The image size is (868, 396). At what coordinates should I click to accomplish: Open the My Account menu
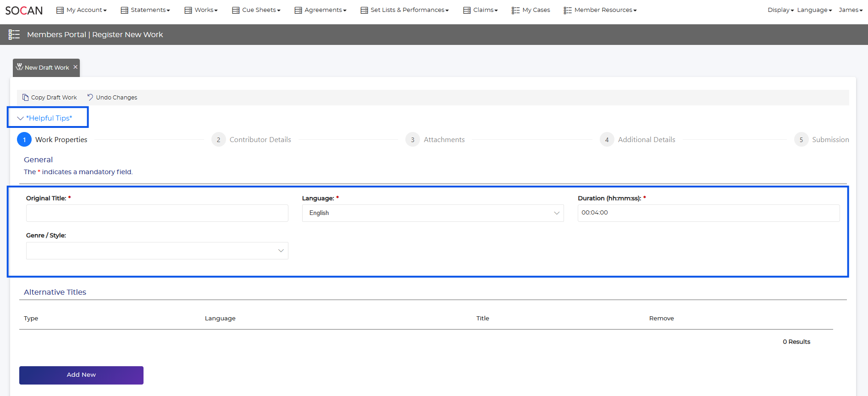coord(82,10)
